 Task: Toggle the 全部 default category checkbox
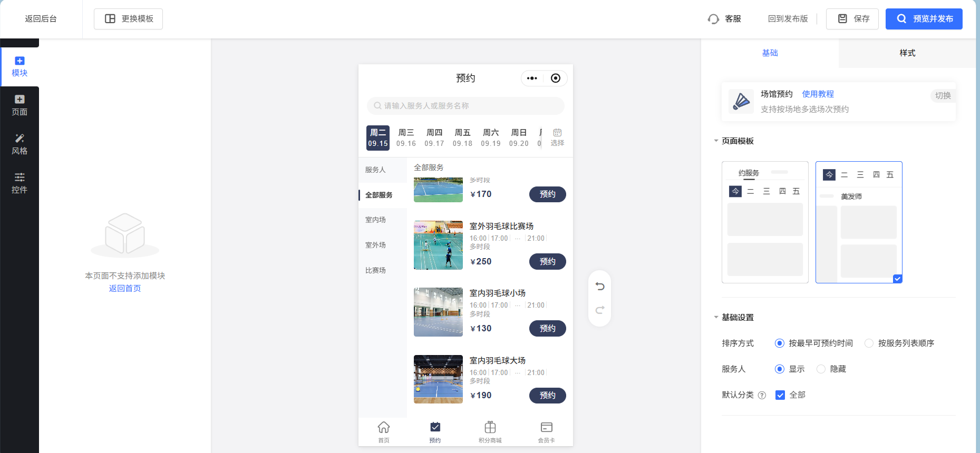coord(780,395)
